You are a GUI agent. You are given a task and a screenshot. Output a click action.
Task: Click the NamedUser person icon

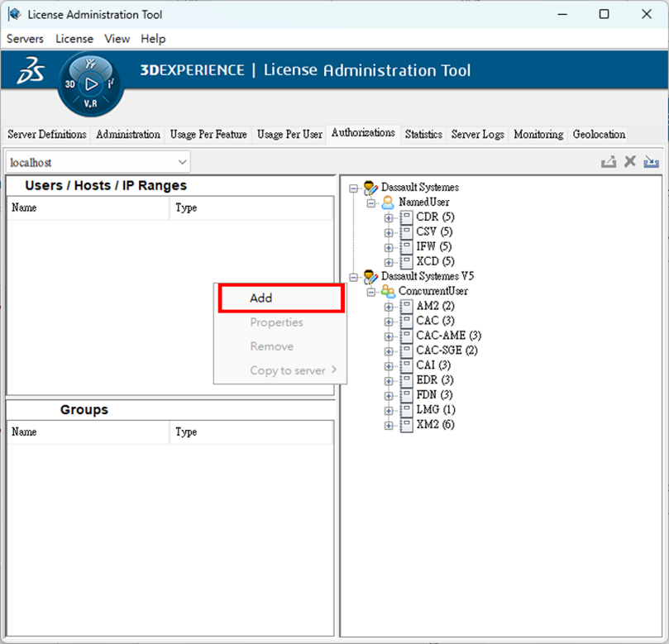(x=388, y=203)
